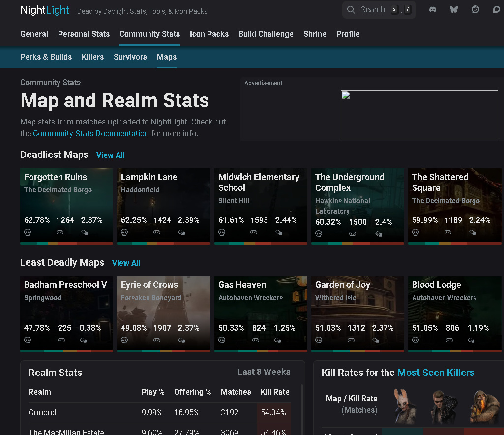This screenshot has height=435, width=504.
Task: Open the Reddit icon in header
Action: [475, 10]
